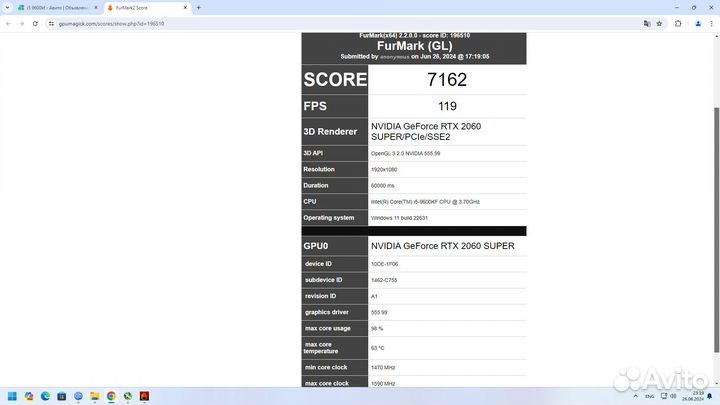Go forward to next page
The height and width of the screenshot is (405, 720).
tap(22, 23)
